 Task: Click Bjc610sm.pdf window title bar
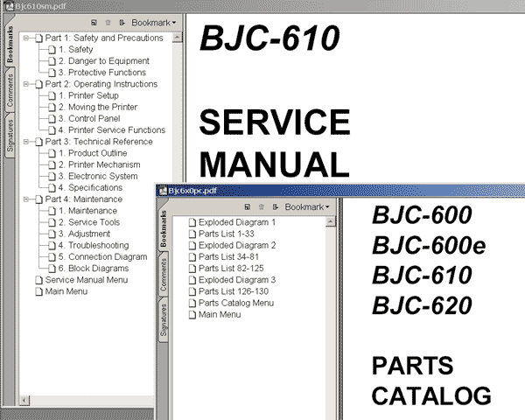[262, 6]
